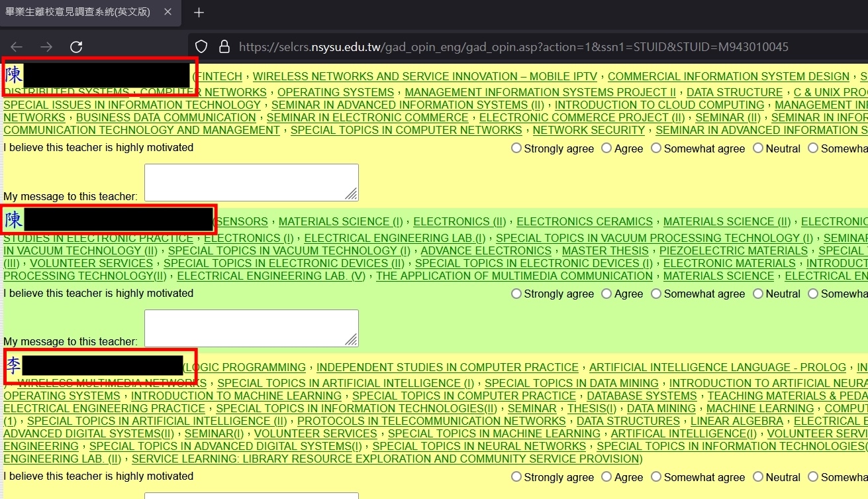Click INTRODUCTION TO MACHINE LEARNING link
The image size is (868, 499).
pos(236,396)
